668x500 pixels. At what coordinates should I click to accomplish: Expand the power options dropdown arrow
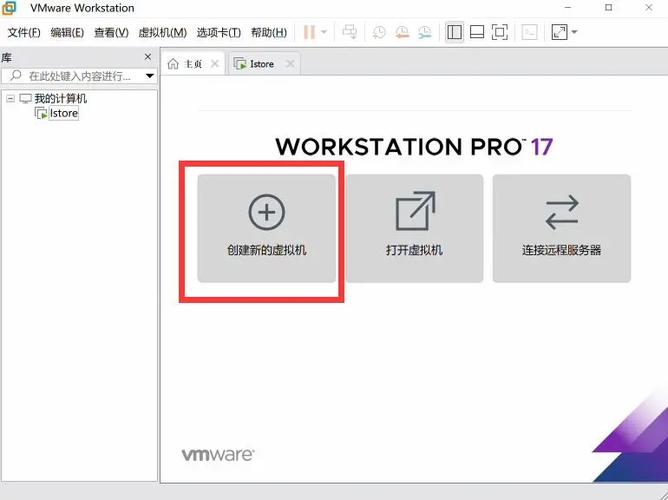click(324, 32)
